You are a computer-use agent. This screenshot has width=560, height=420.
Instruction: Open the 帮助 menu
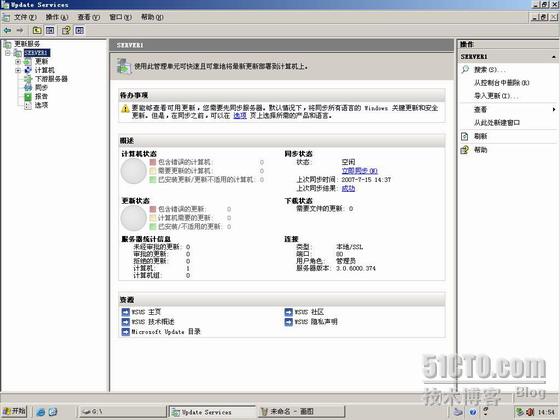[152, 17]
